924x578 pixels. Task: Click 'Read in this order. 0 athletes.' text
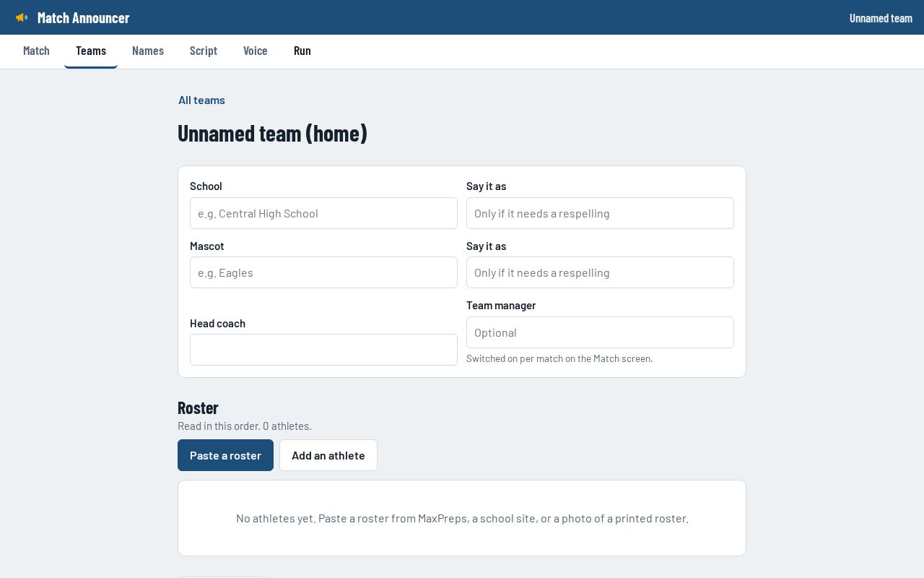click(x=245, y=426)
